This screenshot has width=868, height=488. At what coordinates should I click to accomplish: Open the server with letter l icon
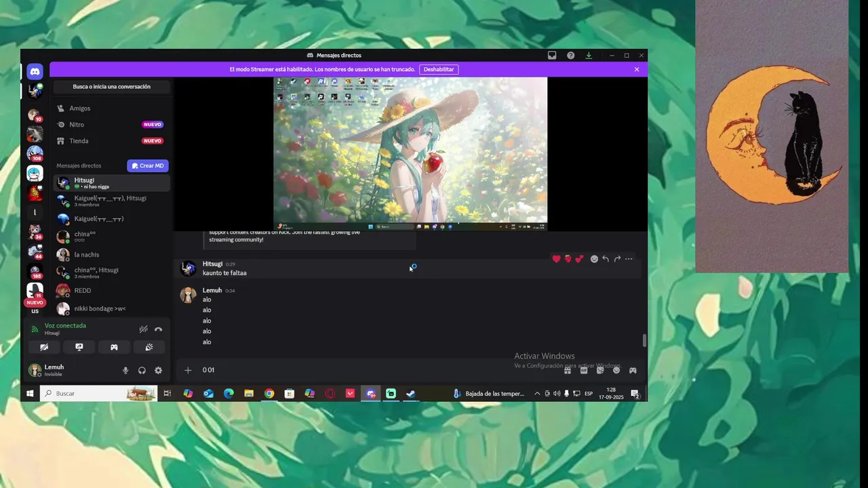coord(35,212)
